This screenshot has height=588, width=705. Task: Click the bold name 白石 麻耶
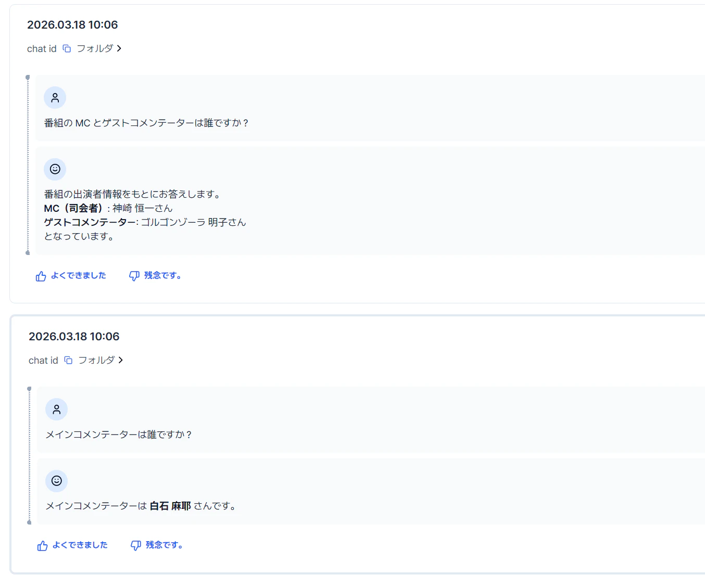coord(170,506)
